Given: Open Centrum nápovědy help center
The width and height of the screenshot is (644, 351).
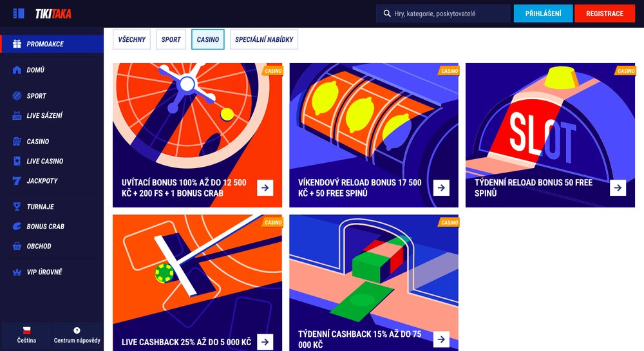Looking at the screenshot, I should (77, 335).
